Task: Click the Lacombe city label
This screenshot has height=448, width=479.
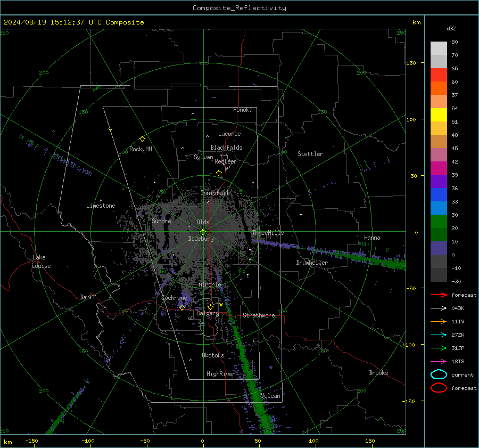Action: pos(229,134)
